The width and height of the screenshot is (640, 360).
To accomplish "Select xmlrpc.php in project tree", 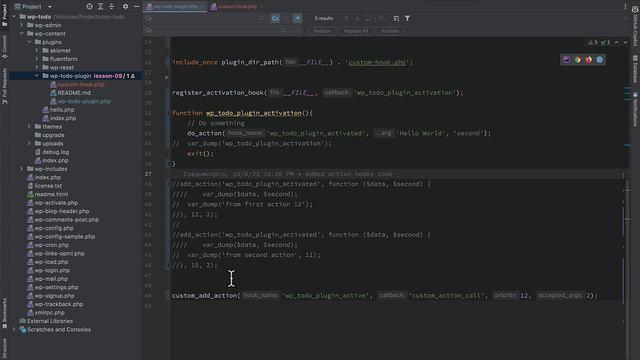I will click(49, 313).
